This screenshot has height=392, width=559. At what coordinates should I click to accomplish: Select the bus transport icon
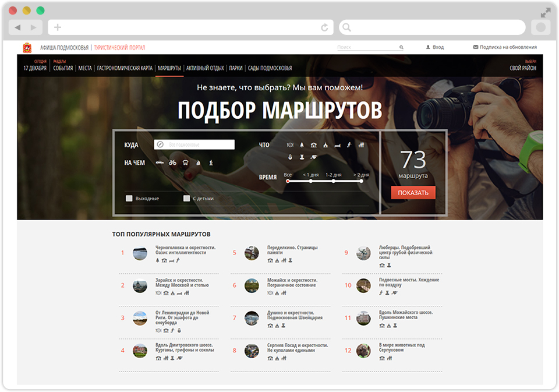click(x=185, y=163)
